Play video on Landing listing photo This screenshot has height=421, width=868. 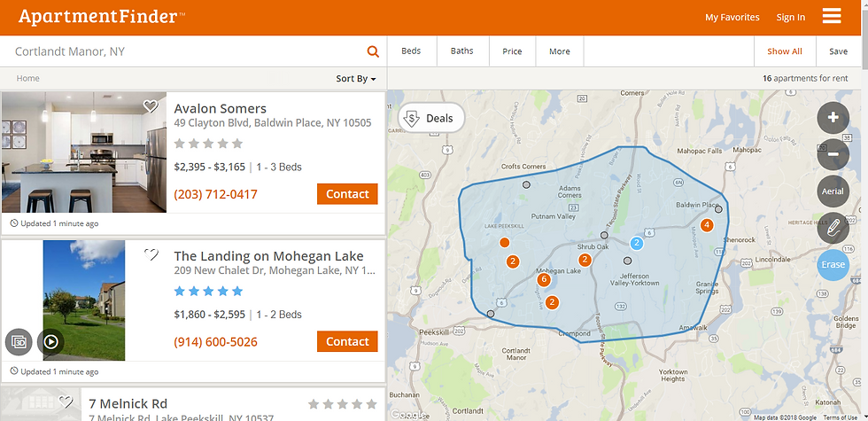(x=50, y=342)
